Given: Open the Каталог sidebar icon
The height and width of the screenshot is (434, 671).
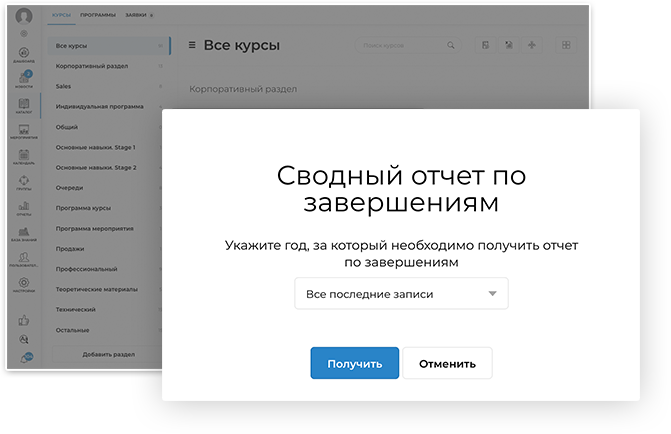Looking at the screenshot, I should [24, 104].
